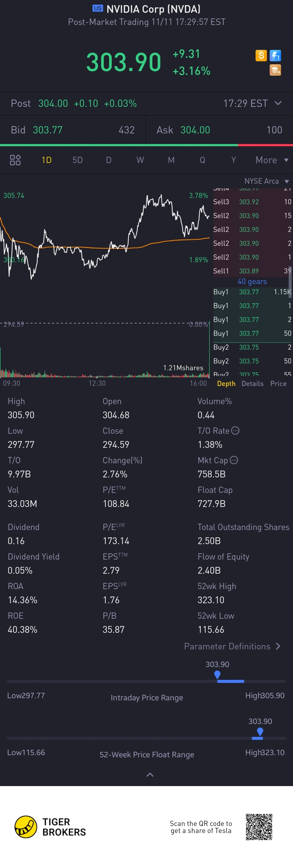Tap the 40 gears depth setting
The image size is (293, 868).
pos(252,281)
